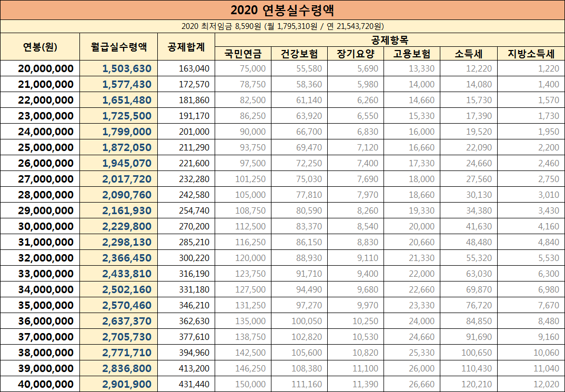Click the 월급실수령액 column header
The height and width of the screenshot is (392, 565).
pos(118,46)
